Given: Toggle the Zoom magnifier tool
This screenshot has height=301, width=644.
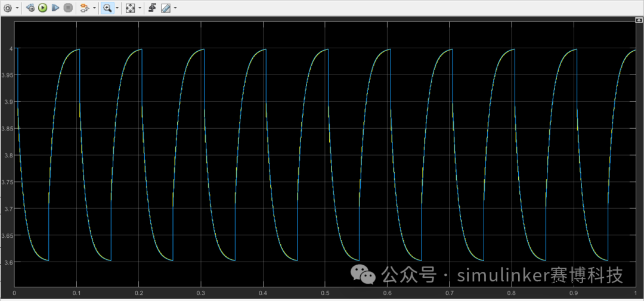Looking at the screenshot, I should [x=107, y=8].
